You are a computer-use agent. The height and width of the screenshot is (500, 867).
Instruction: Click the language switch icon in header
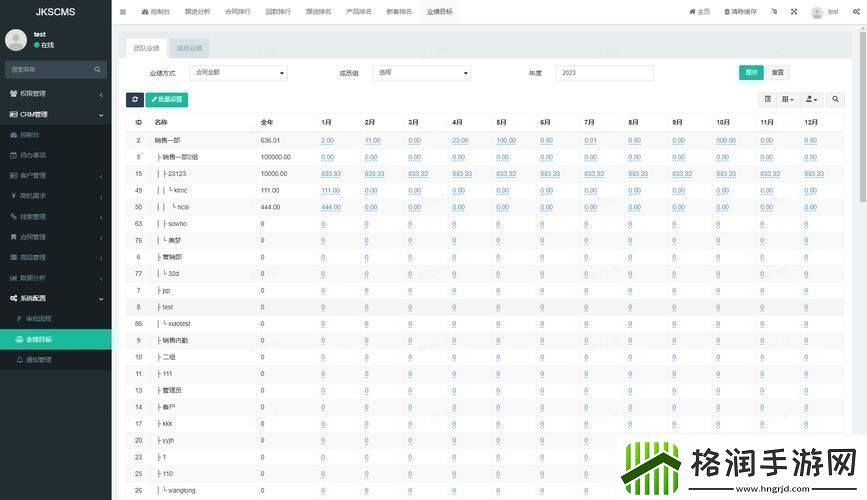pyautogui.click(x=776, y=12)
